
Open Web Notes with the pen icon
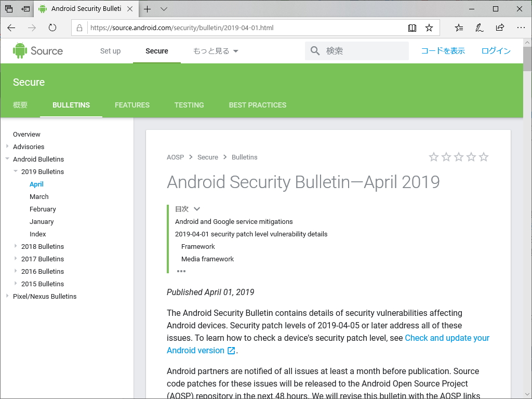479,28
